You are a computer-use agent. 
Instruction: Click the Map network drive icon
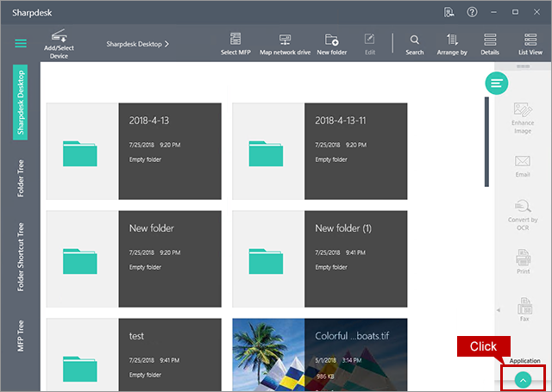pyautogui.click(x=284, y=40)
